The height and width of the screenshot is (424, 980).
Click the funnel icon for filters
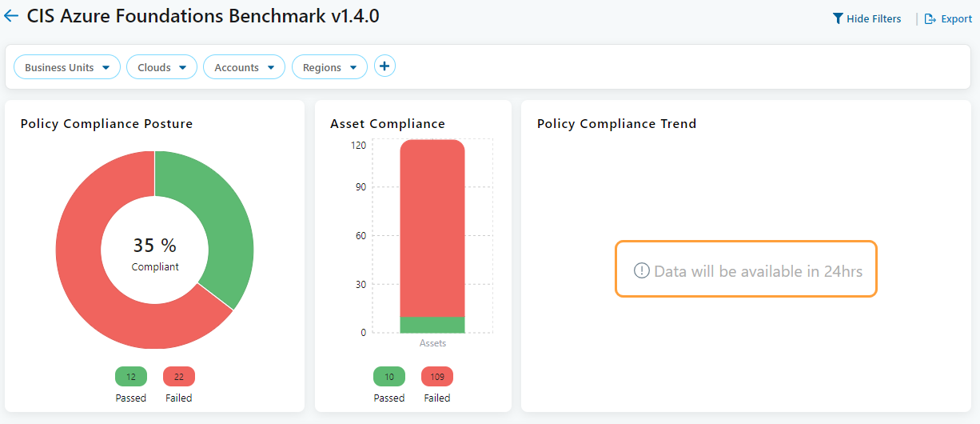(838, 18)
